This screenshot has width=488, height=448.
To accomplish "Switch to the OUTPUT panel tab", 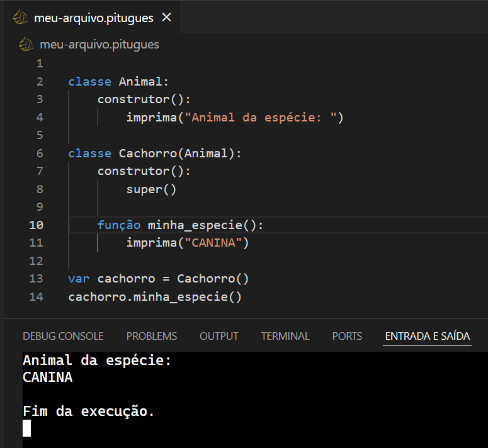I will click(218, 336).
